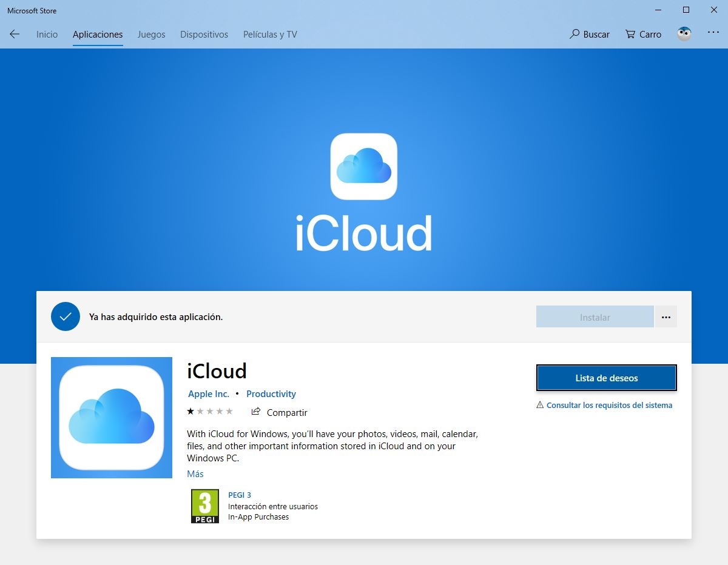The image size is (728, 565).
Task: Click the iCloud app title heading
Action: 217,370
